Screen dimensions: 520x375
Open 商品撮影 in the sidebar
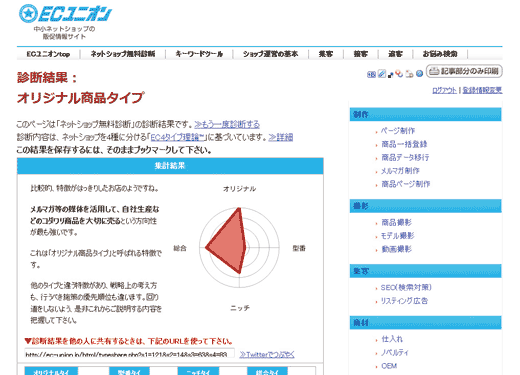(396, 222)
